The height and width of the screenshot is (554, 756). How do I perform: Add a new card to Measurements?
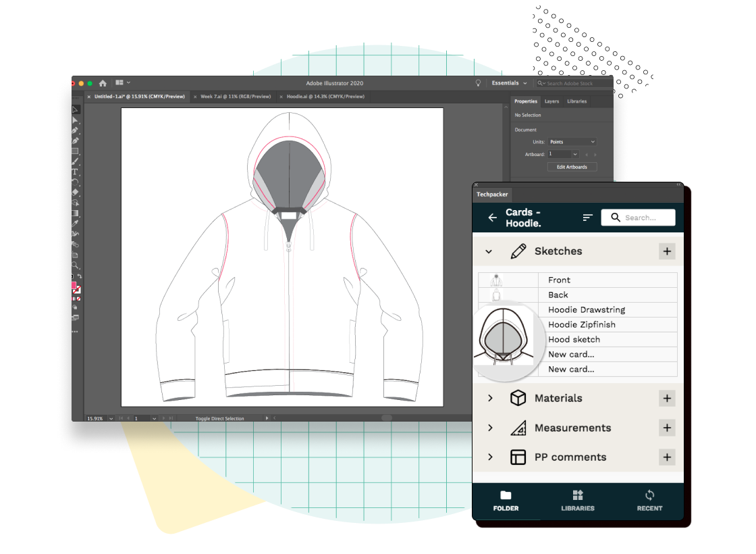tap(667, 428)
